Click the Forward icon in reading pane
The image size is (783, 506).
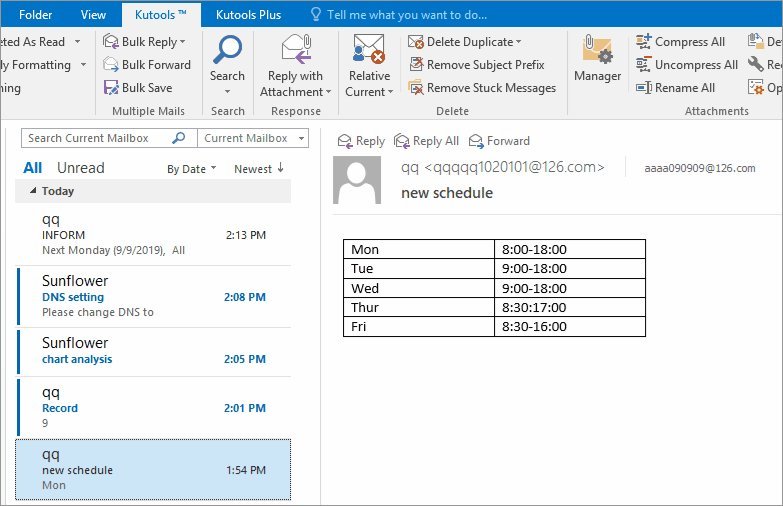(x=476, y=141)
